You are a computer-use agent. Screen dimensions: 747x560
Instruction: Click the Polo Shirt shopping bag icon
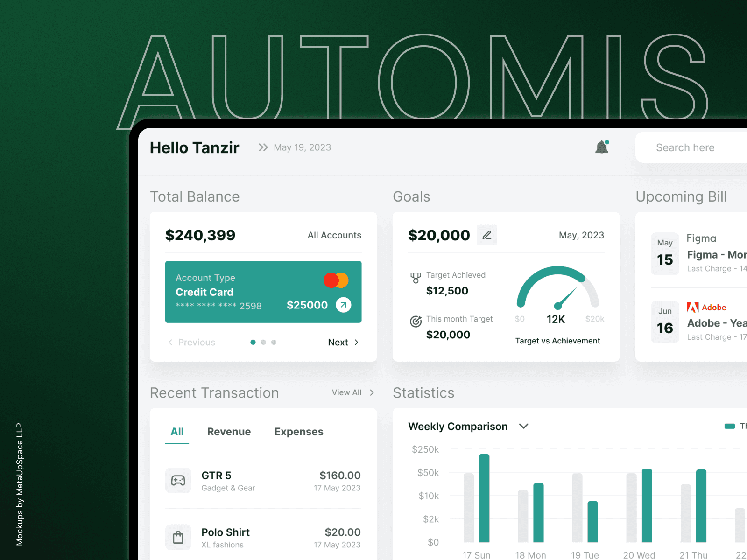tap(178, 537)
